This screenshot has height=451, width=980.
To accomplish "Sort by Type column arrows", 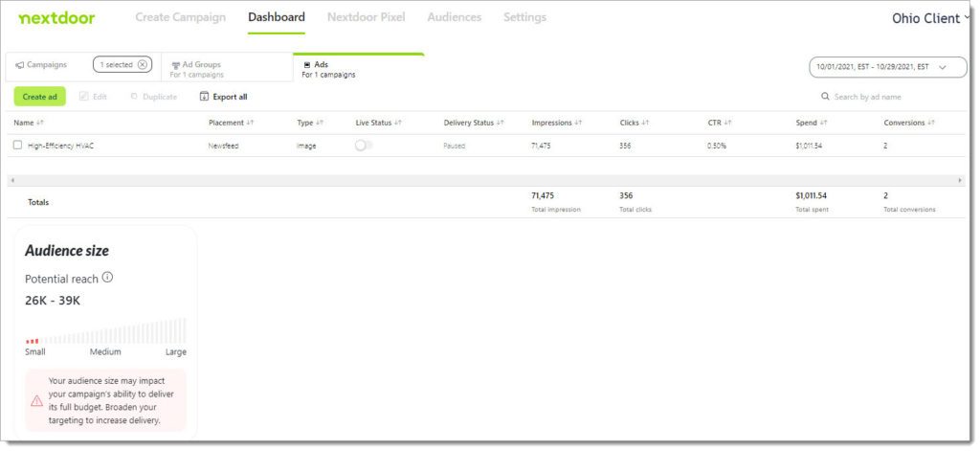I will 320,124.
